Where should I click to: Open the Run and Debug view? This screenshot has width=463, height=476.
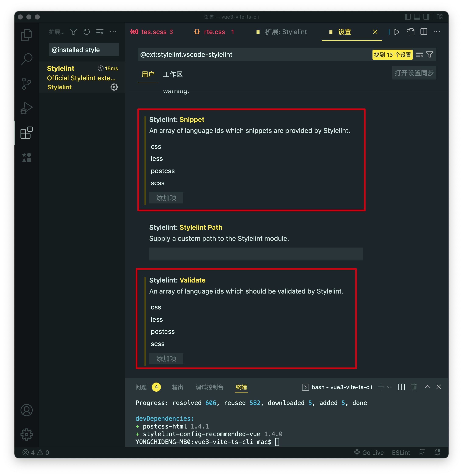pyautogui.click(x=26, y=108)
